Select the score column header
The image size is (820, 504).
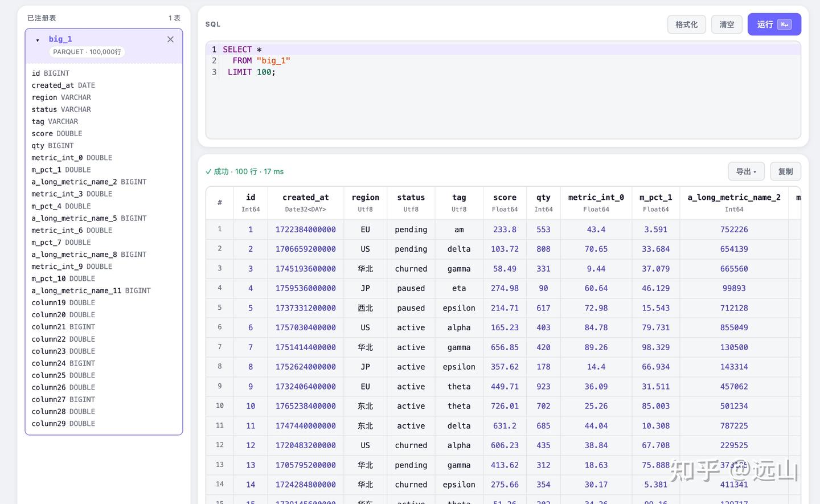click(505, 203)
